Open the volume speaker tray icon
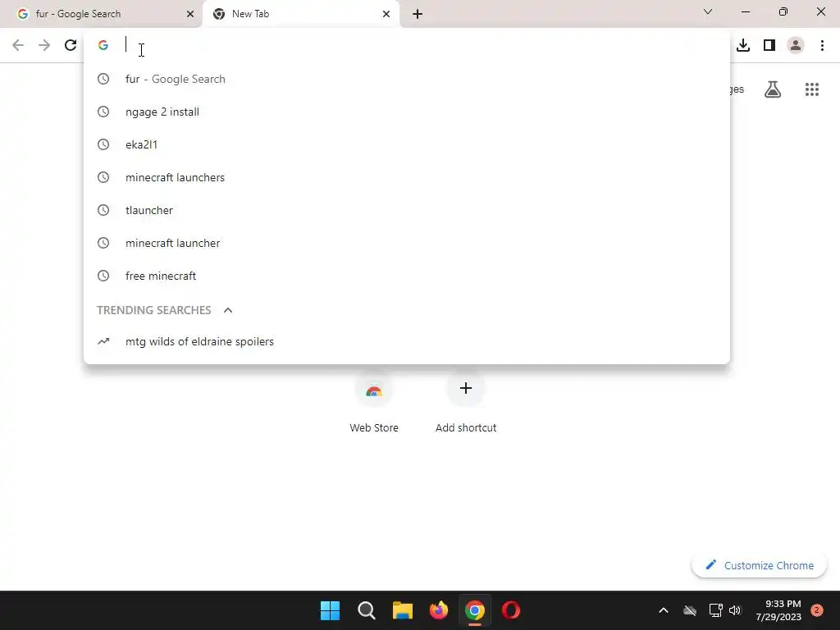 coord(735,610)
